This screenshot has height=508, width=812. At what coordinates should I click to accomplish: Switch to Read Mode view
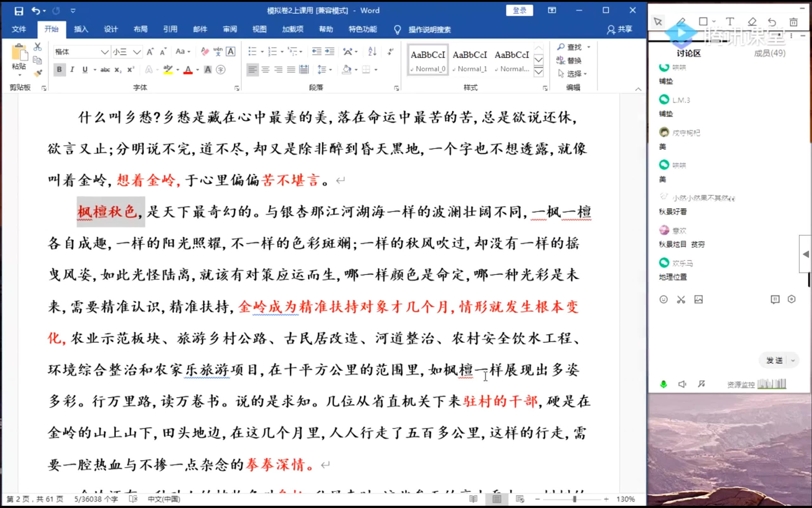(473, 499)
